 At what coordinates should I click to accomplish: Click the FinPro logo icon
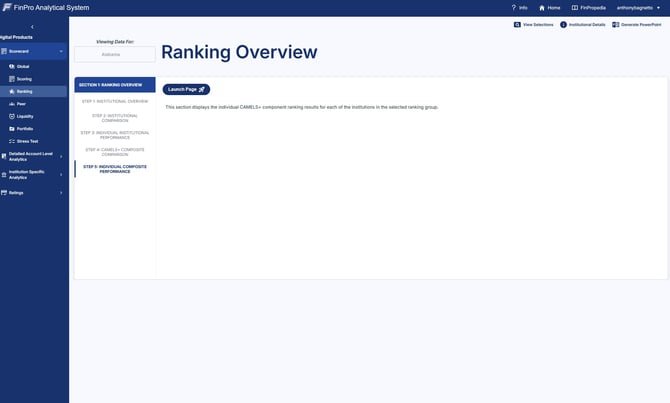pyautogui.click(x=7, y=7)
